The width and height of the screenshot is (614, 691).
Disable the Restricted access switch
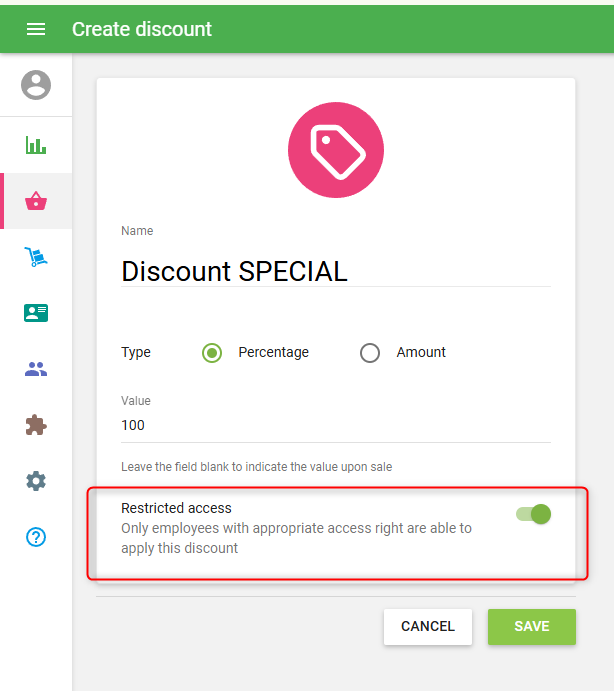[534, 514]
